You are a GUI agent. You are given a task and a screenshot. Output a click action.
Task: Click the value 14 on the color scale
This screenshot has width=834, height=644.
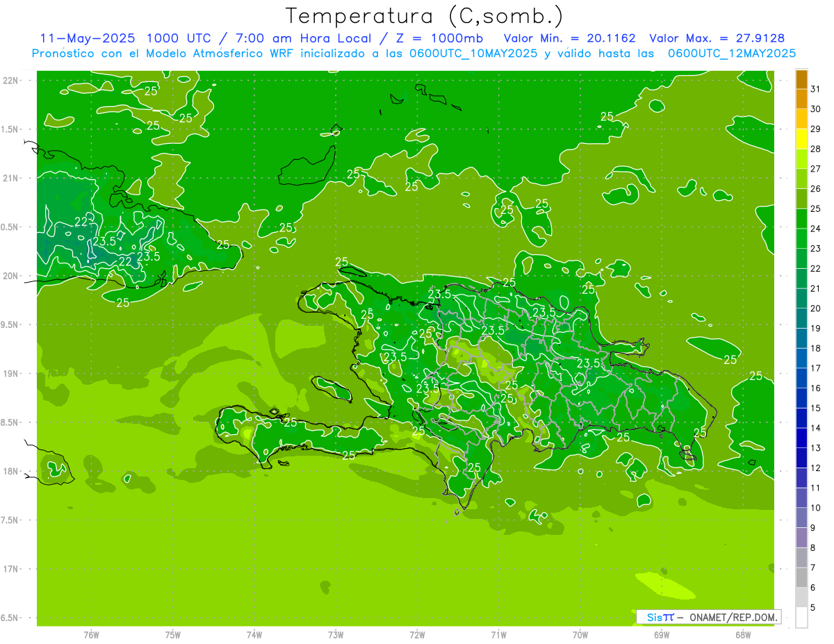(815, 428)
